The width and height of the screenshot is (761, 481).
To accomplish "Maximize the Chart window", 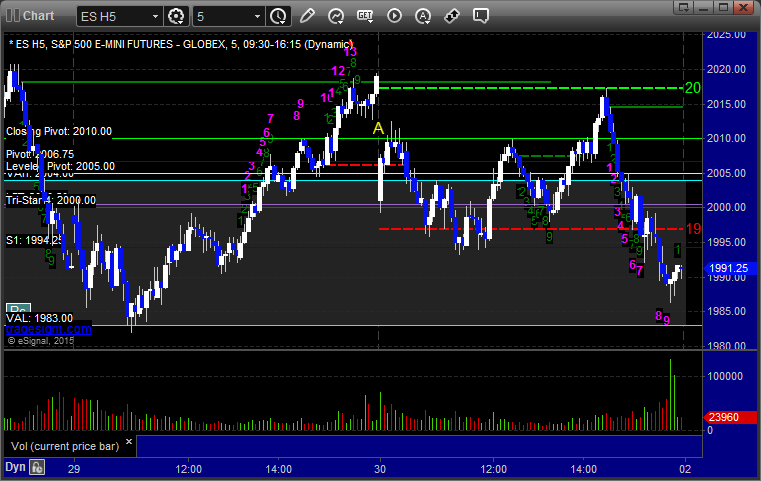I will click(723, 7).
